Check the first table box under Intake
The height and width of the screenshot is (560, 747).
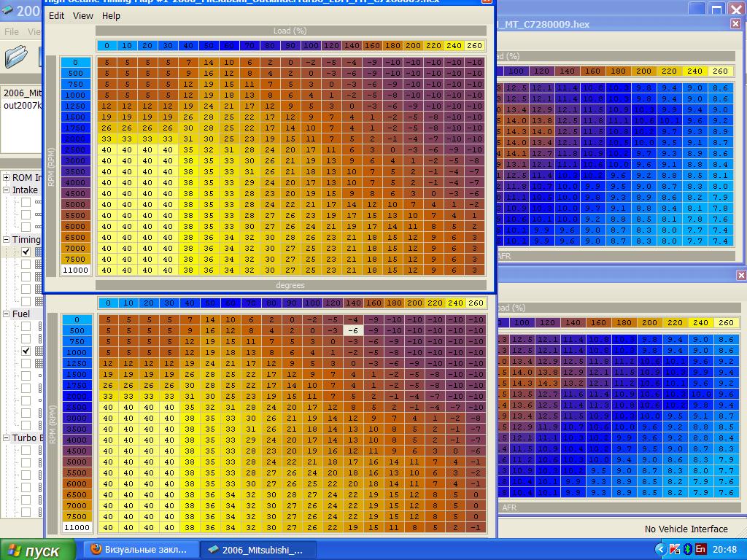26,203
